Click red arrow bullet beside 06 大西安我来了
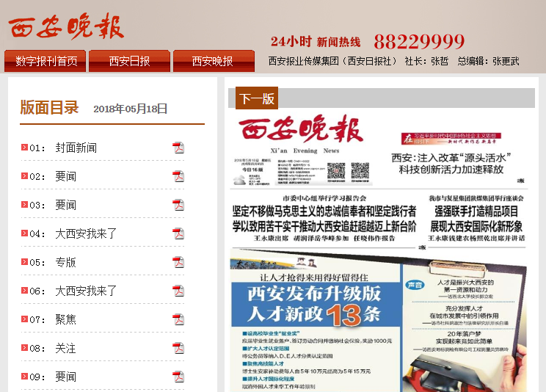 24,290
